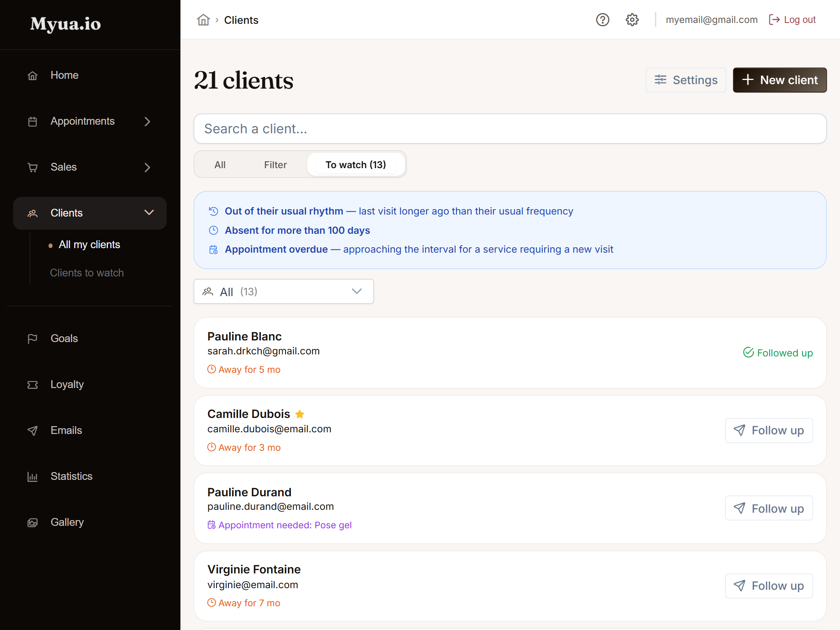Image resolution: width=840 pixels, height=630 pixels.
Task: Switch to the All tab
Action: 220,164
